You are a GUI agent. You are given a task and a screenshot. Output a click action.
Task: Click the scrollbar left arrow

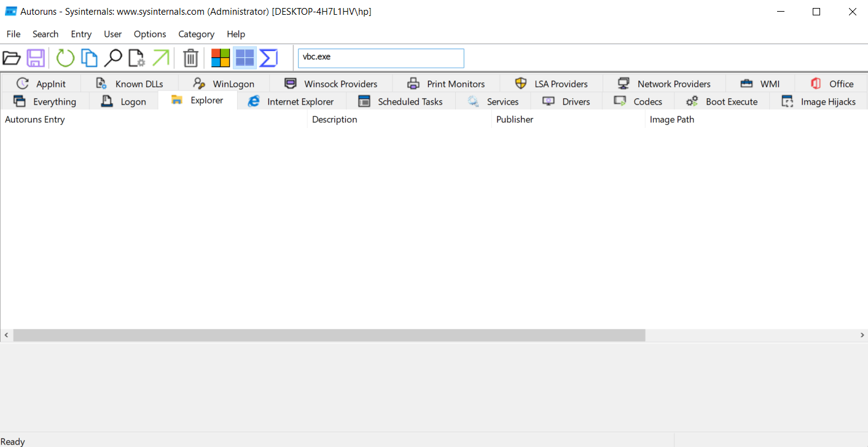pos(6,335)
